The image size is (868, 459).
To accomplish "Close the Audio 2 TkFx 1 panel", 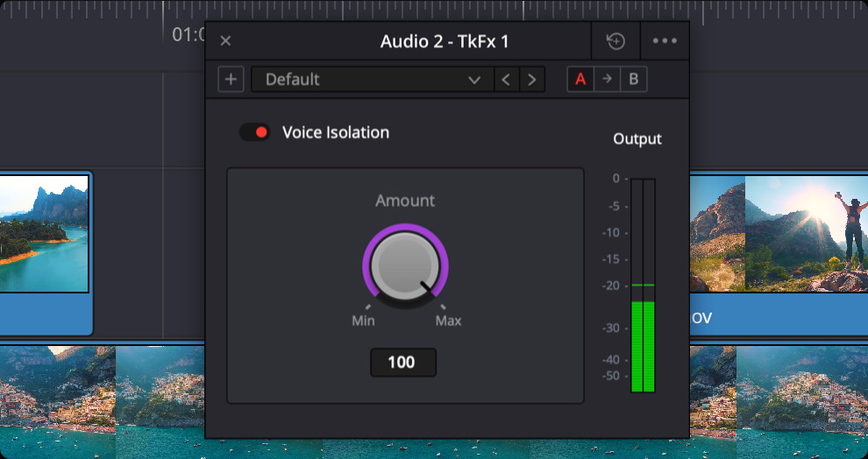I will tap(225, 41).
